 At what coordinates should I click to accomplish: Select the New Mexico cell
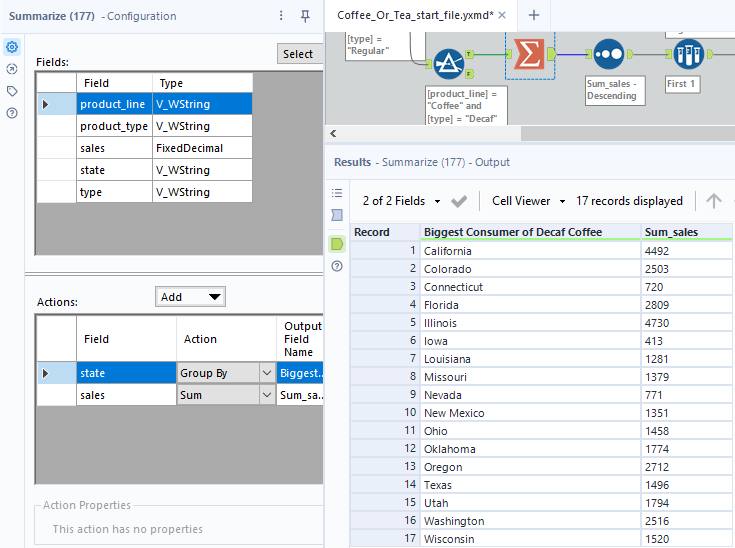(530, 413)
